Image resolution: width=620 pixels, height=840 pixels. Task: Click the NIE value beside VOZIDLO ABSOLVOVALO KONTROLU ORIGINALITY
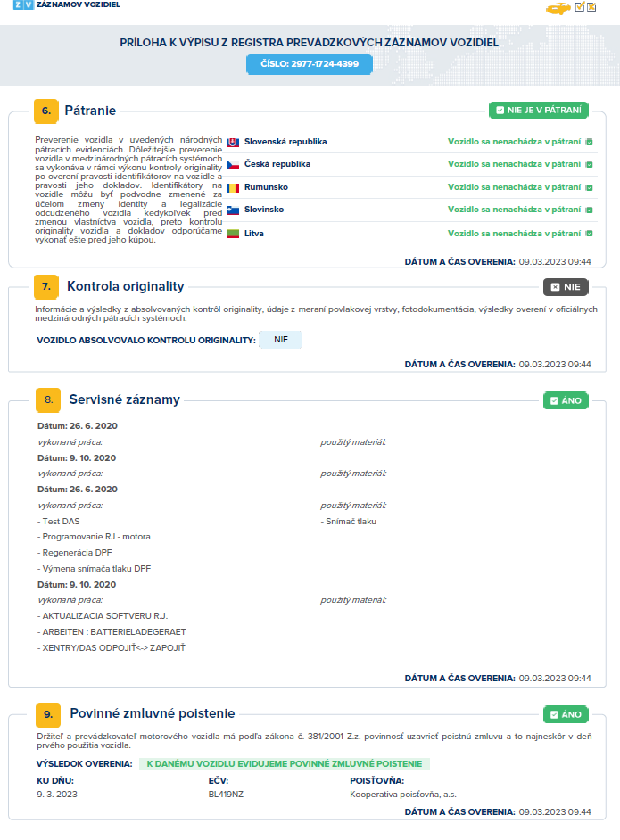tap(281, 340)
